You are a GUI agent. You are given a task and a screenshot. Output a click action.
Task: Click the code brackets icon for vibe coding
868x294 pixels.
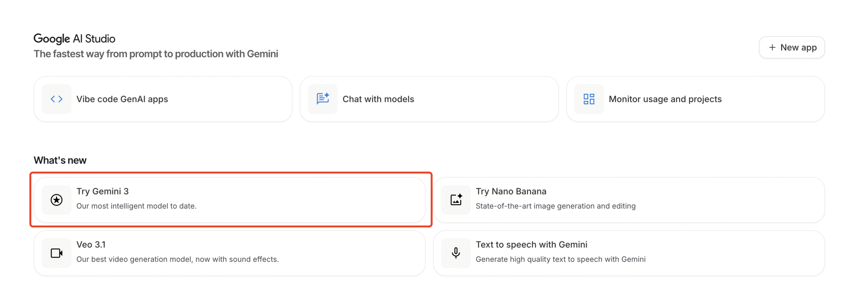click(56, 99)
